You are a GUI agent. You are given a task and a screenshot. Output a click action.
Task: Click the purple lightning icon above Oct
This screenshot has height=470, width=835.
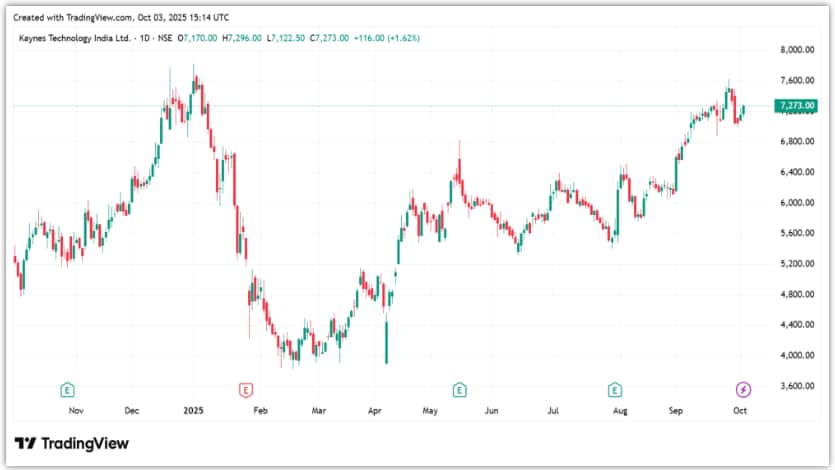point(743,389)
